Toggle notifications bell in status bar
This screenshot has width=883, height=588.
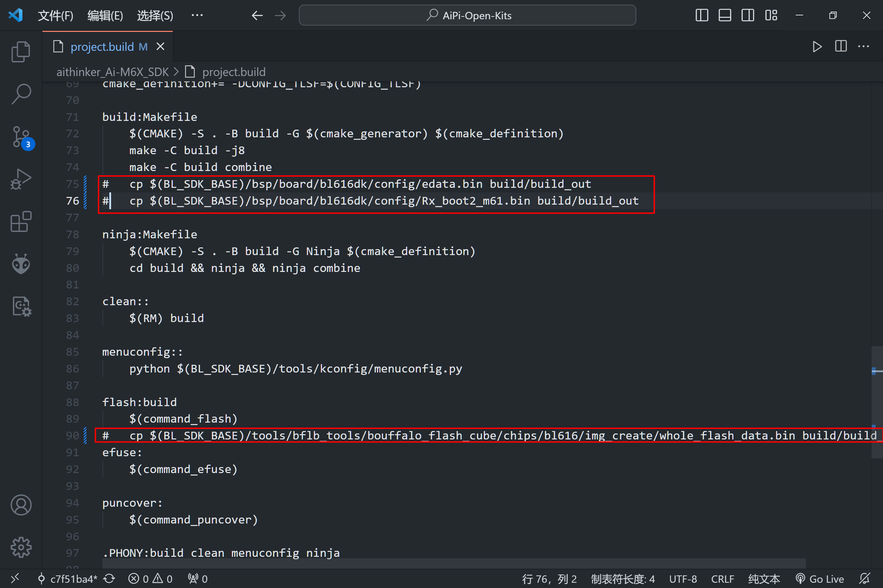(x=865, y=579)
